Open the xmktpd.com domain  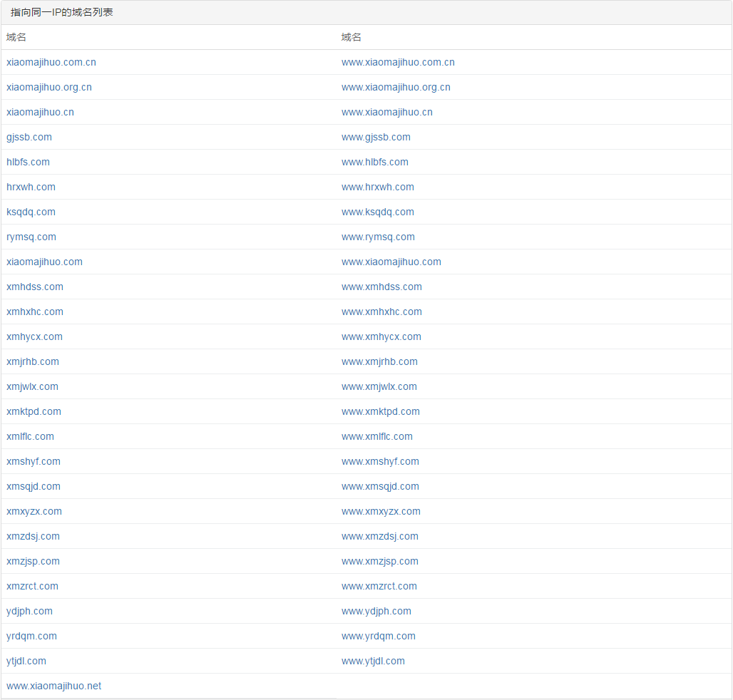(34, 412)
